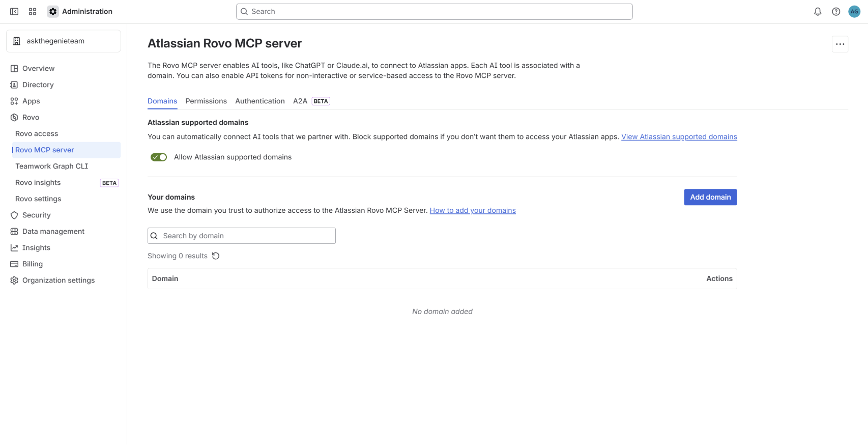
Task: Switch to the Domains tab
Action: pyautogui.click(x=162, y=101)
